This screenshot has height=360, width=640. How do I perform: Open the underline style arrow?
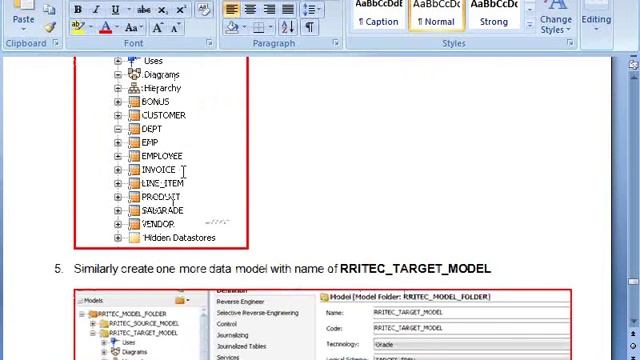click(129, 10)
